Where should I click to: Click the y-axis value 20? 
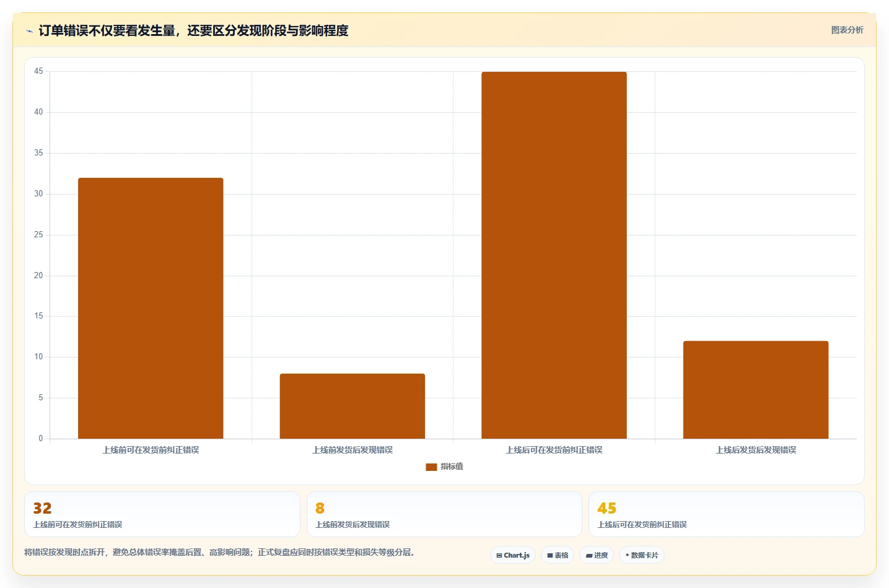click(38, 276)
